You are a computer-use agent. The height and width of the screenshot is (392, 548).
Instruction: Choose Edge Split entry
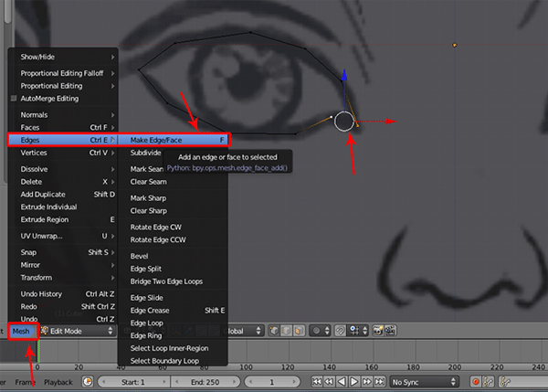(174, 269)
